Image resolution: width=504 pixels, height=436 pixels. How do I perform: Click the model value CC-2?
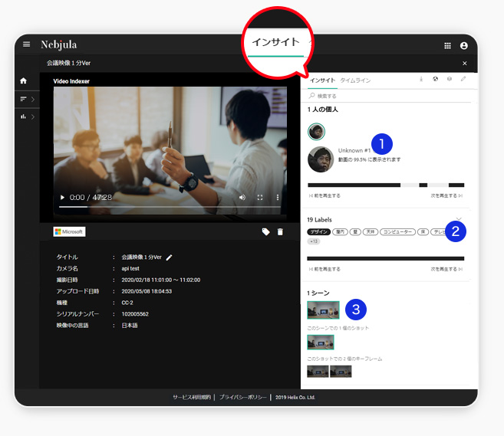[127, 303]
